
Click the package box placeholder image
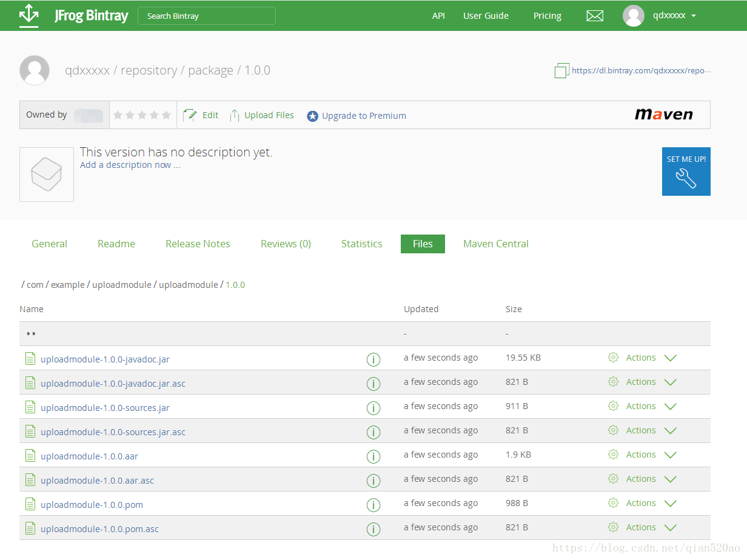point(47,175)
